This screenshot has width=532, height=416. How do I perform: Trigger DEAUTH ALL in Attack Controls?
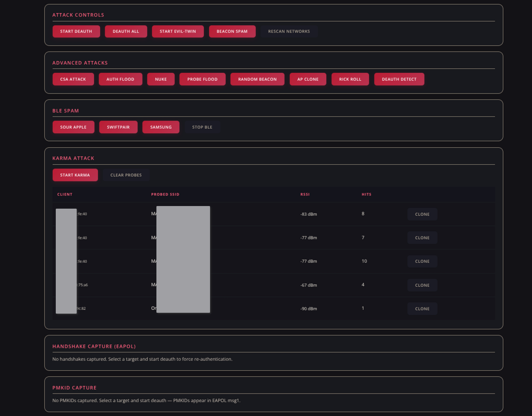pyautogui.click(x=126, y=31)
